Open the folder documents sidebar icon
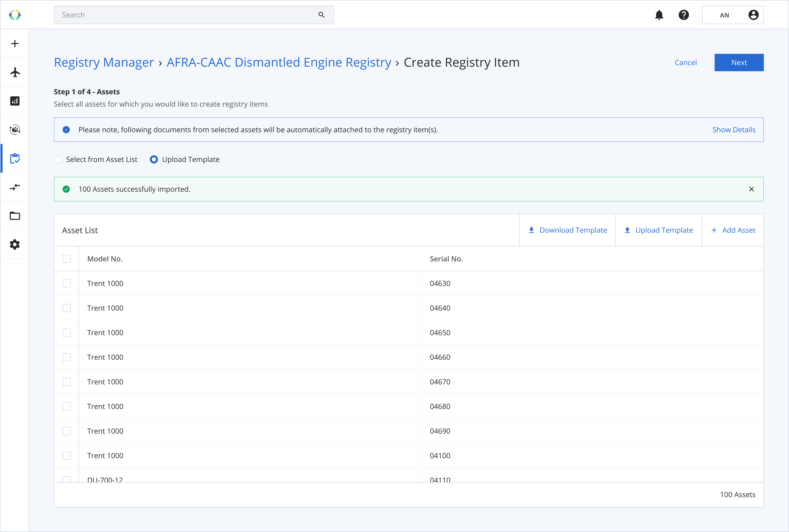Image resolution: width=789 pixels, height=532 pixels. click(15, 216)
